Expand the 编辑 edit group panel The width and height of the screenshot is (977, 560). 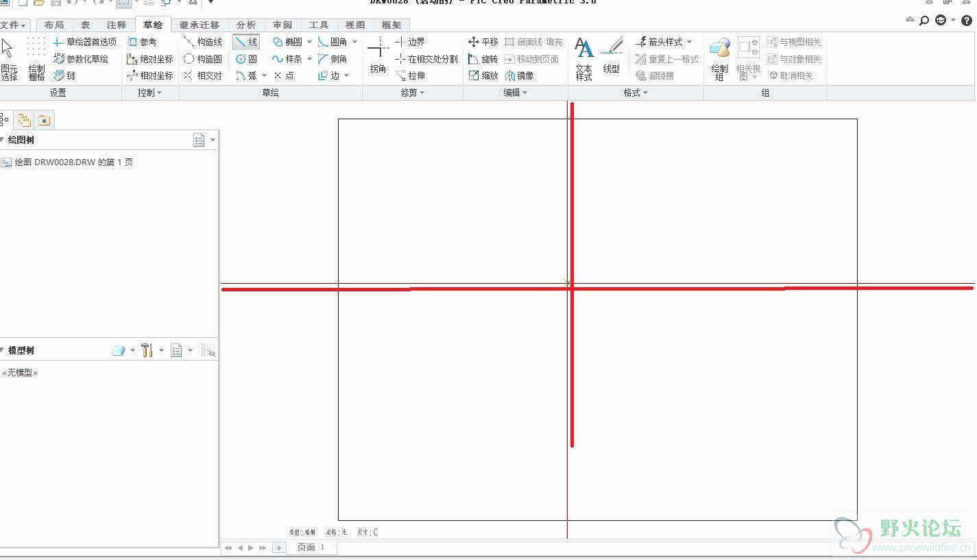click(516, 93)
